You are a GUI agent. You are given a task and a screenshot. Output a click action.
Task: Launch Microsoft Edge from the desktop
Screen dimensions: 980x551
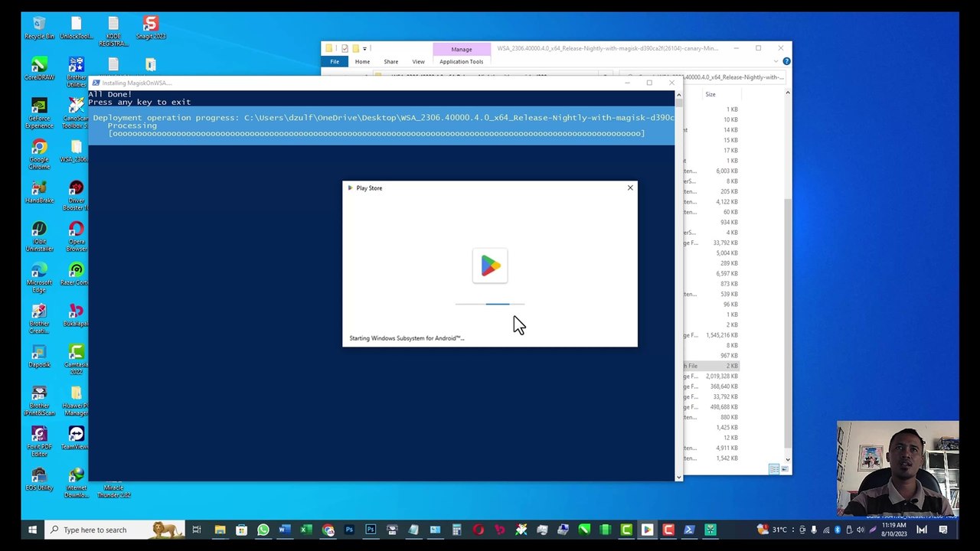click(39, 279)
